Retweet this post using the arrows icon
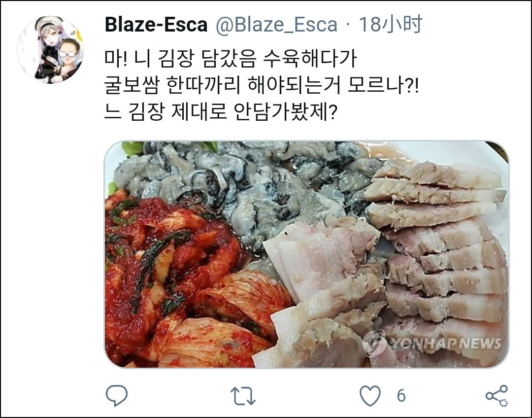The image size is (532, 418). (242, 396)
